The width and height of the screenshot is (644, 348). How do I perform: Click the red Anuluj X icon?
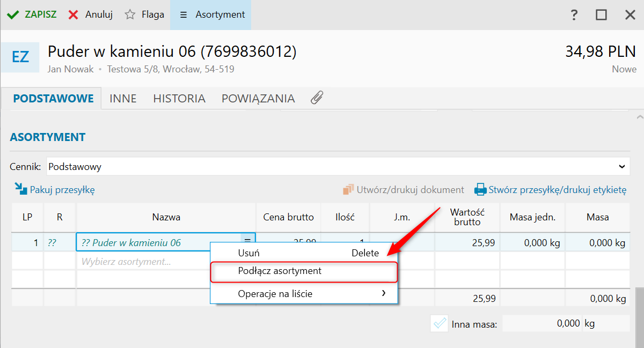point(74,15)
